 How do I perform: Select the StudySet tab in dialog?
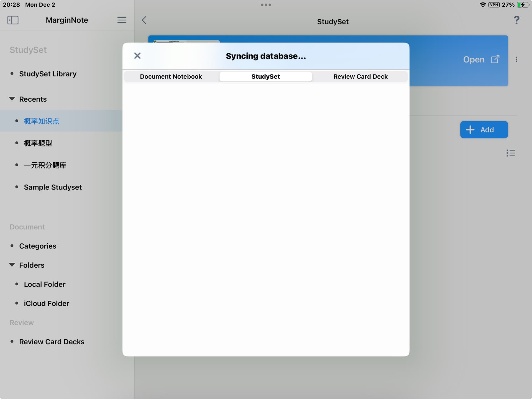265,76
